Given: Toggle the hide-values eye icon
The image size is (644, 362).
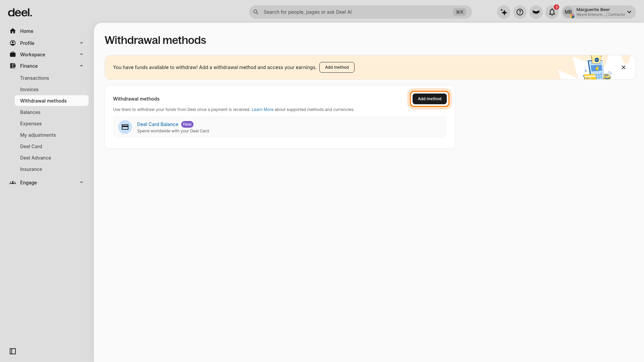Looking at the screenshot, I should [x=536, y=12].
